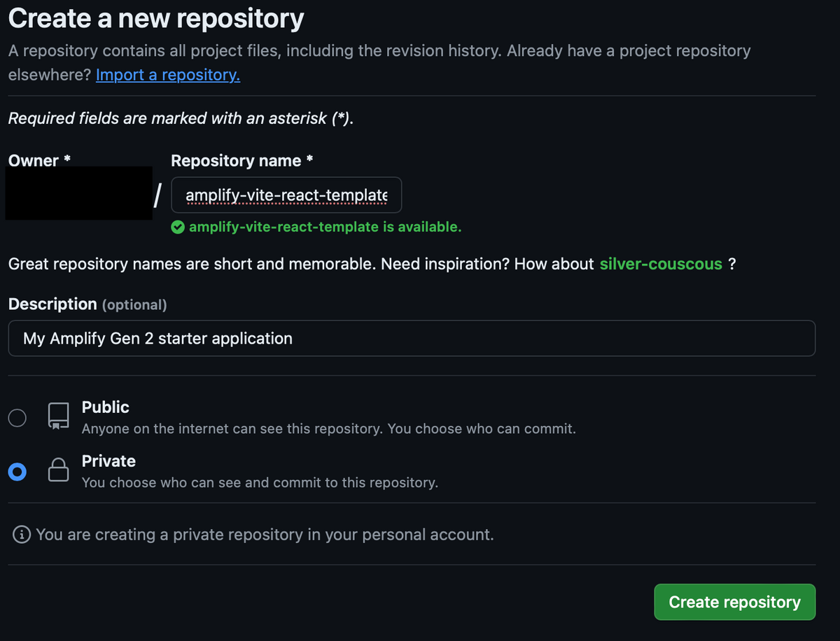Click 'Great repository names are short and memorable' text

[x=192, y=264]
